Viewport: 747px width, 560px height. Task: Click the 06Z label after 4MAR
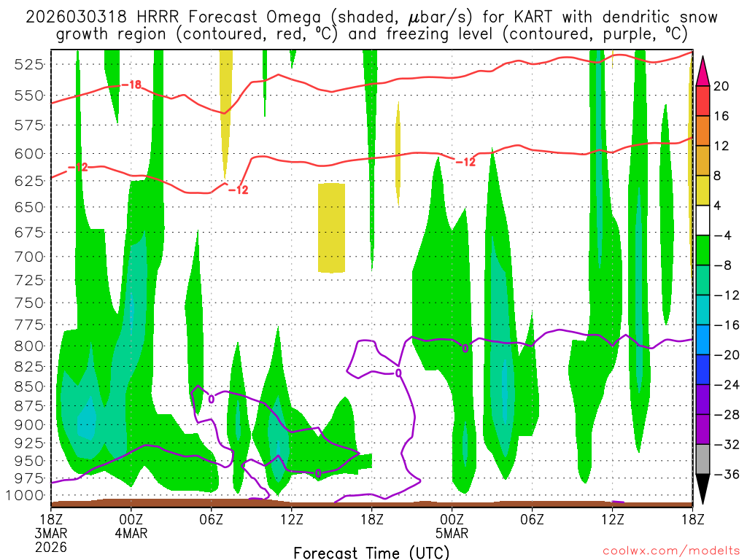[x=211, y=519]
